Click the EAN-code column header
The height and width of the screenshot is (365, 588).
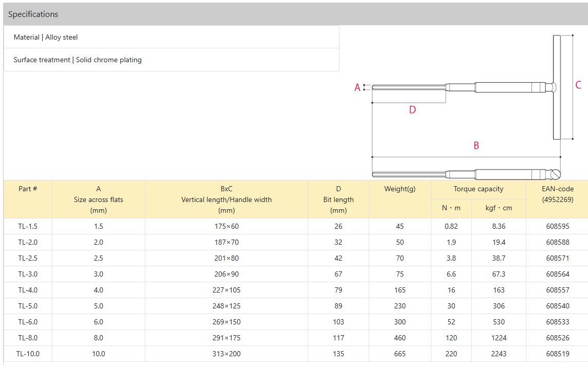tap(557, 194)
